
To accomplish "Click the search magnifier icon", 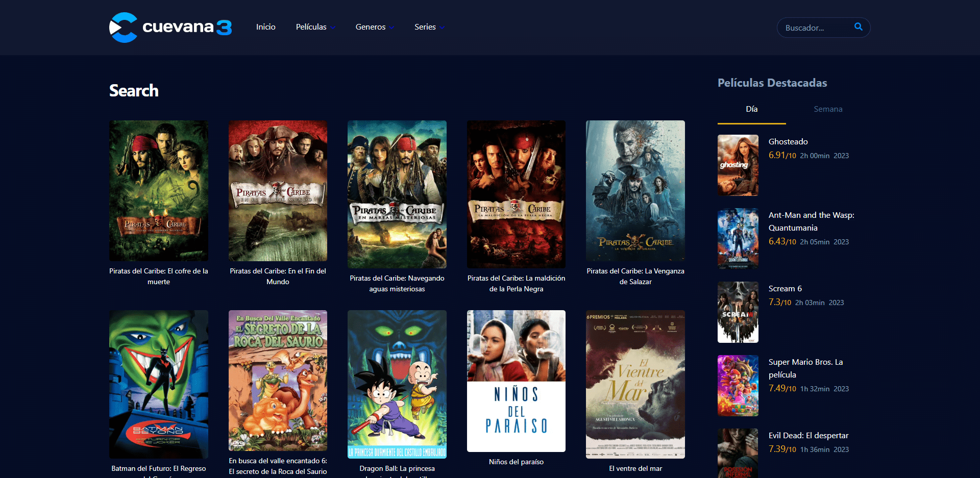I will tap(859, 27).
